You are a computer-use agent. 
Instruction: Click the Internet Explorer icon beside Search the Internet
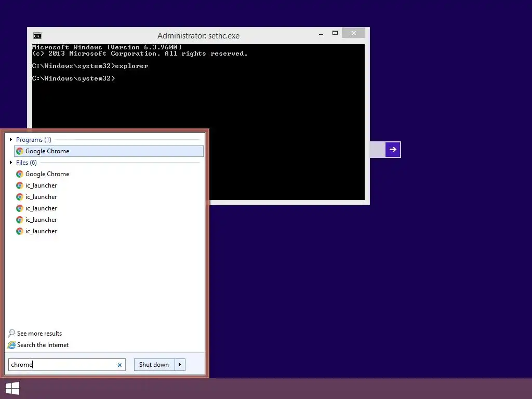pos(11,345)
